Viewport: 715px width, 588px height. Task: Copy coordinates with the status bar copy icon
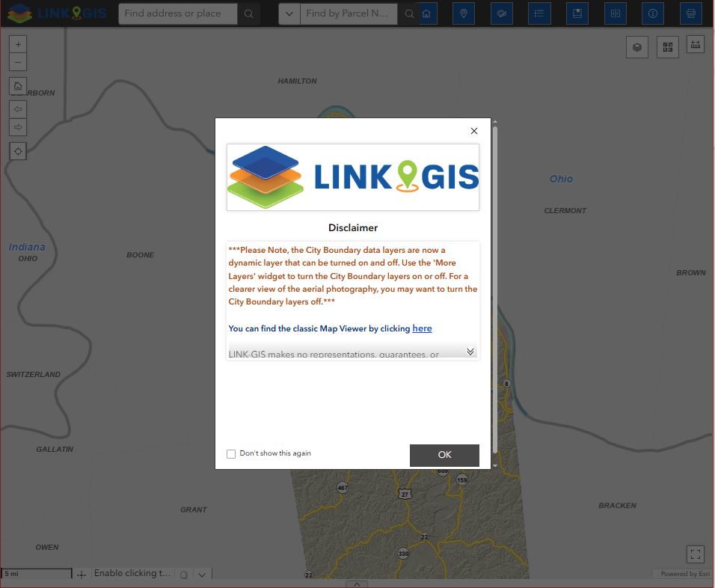[x=184, y=575]
